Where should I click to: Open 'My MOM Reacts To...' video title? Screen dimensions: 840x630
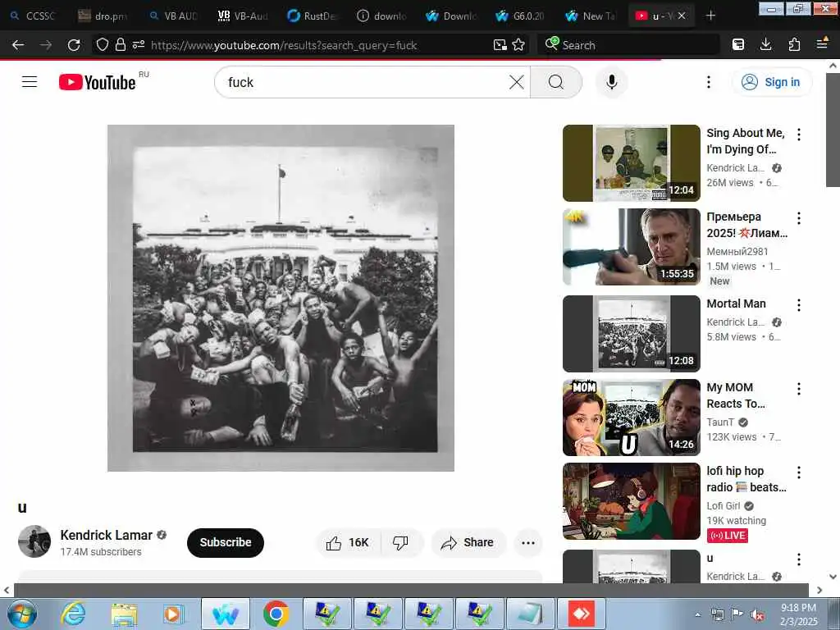click(736, 395)
